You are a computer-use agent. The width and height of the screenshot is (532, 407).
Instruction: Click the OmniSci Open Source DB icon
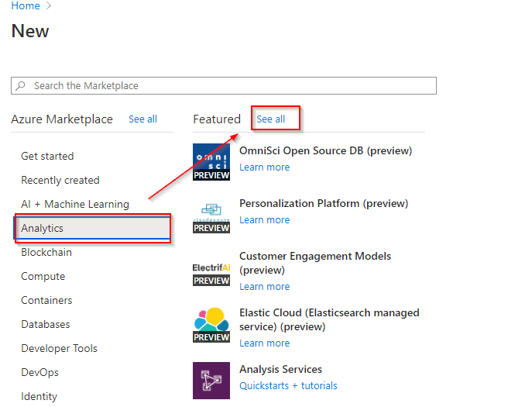[211, 162]
